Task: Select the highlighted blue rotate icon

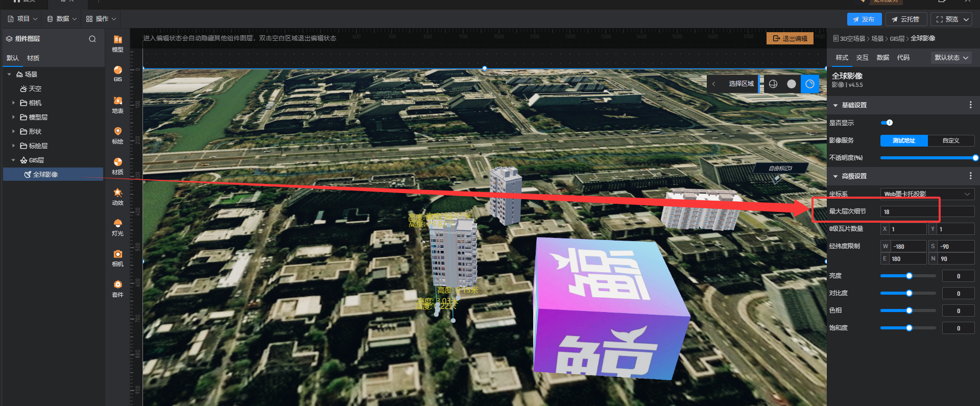Action: coord(810,84)
